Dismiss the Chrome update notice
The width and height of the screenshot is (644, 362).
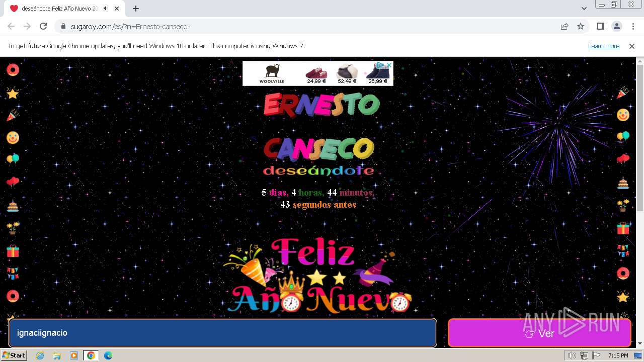tap(632, 46)
